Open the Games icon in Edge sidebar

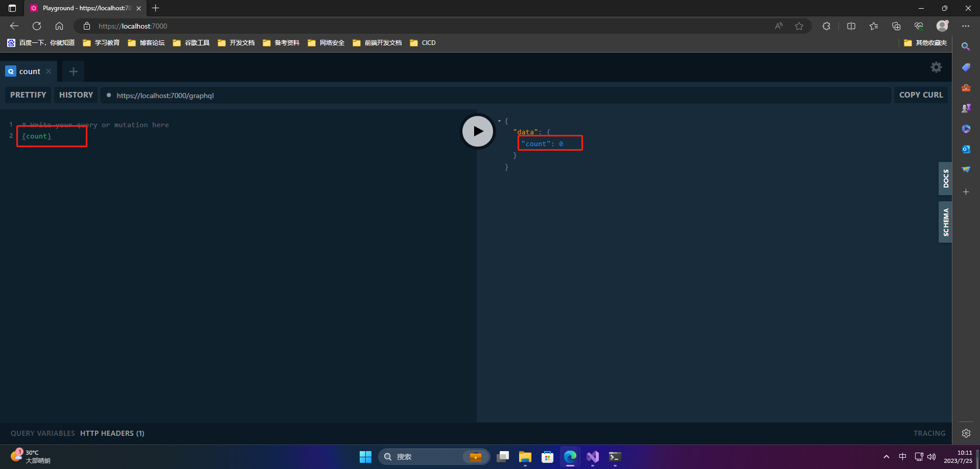(966, 108)
